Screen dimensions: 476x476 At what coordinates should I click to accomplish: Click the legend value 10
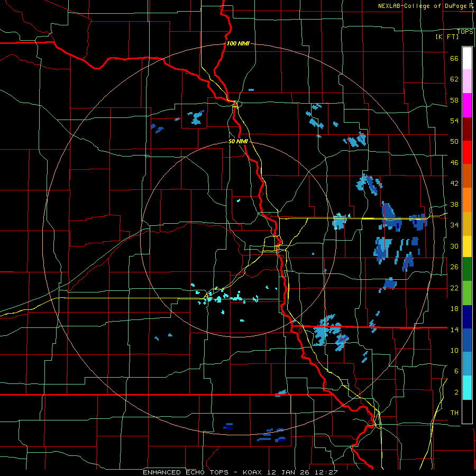[x=454, y=351]
